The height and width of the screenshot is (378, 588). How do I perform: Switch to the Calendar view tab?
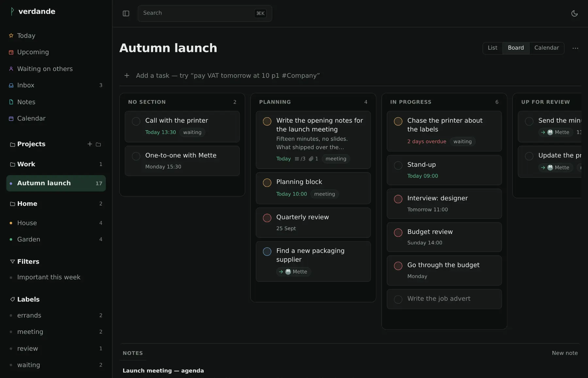click(x=547, y=48)
